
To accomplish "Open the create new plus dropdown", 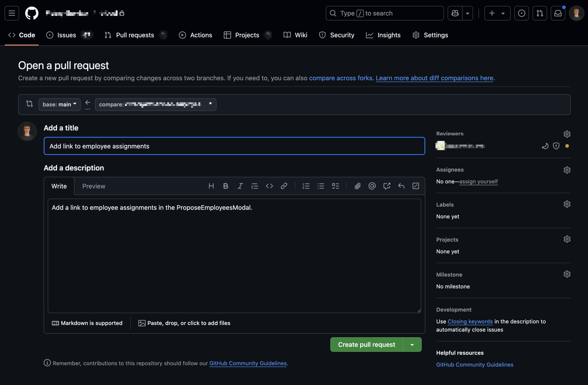I will tap(497, 13).
